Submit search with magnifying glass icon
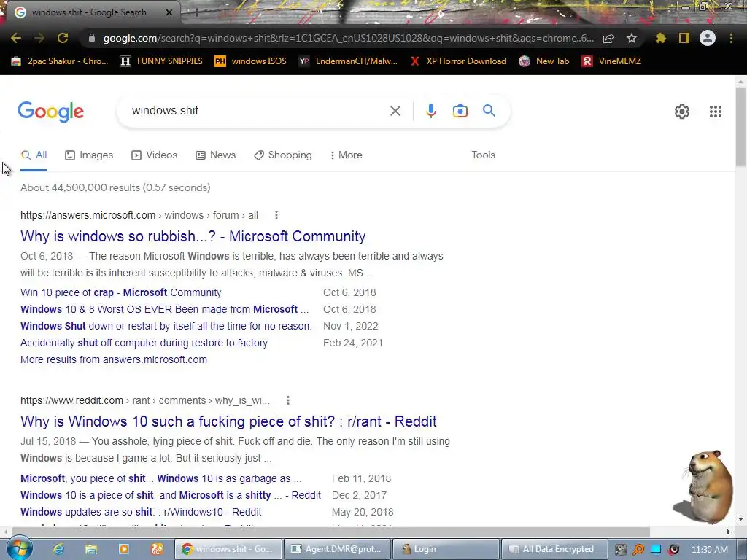 tap(489, 111)
